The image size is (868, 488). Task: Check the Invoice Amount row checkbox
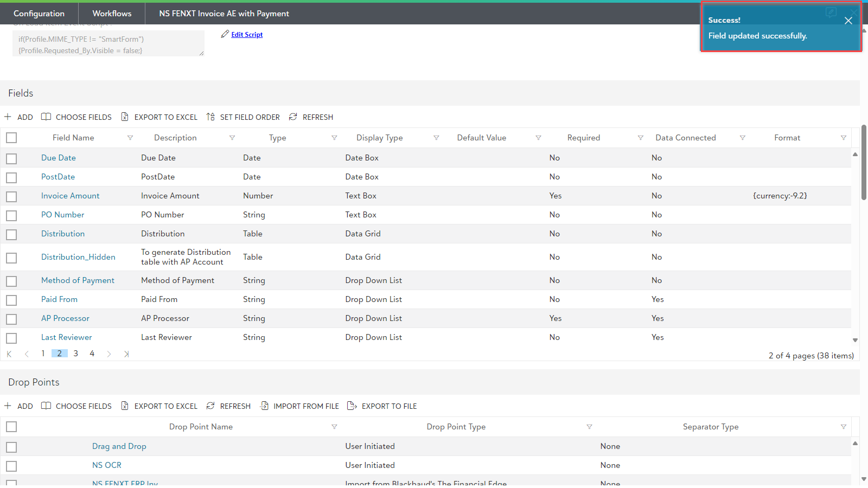coord(11,196)
